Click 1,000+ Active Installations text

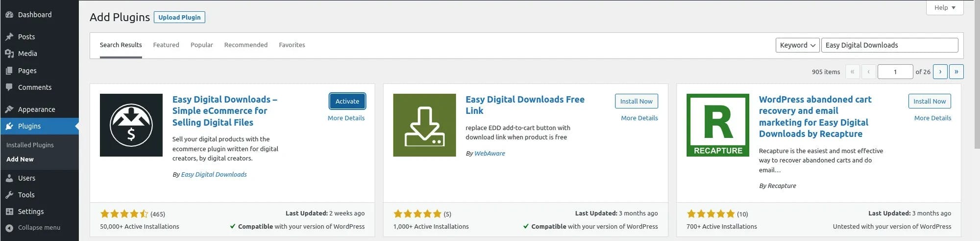coord(431,227)
